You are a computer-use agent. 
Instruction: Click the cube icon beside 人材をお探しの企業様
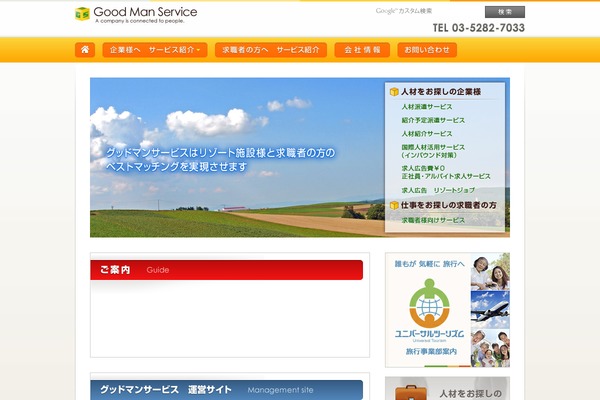point(394,92)
